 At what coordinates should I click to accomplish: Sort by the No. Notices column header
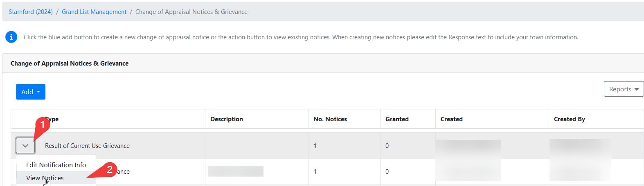tap(330, 119)
